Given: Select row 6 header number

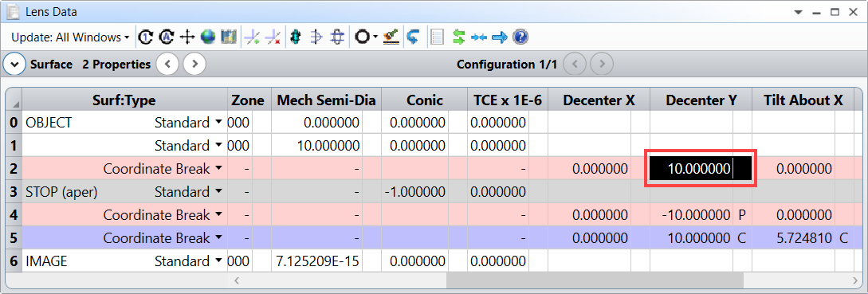Looking at the screenshot, I should coord(14,261).
